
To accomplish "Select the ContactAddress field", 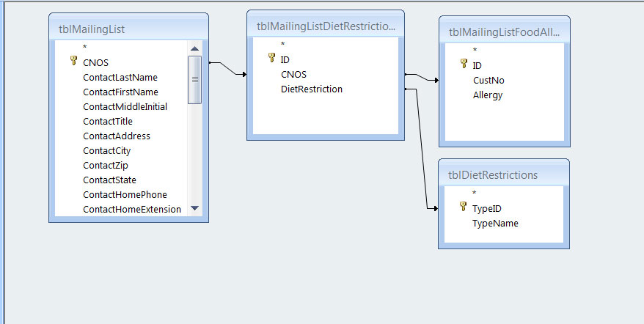I will [116, 136].
